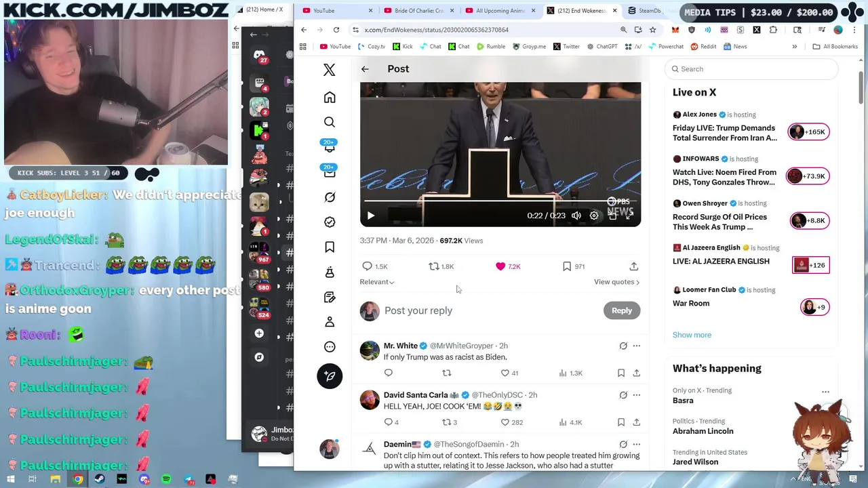Expand the Relevant replies sort dropdown
The image size is (868, 488).
click(377, 282)
